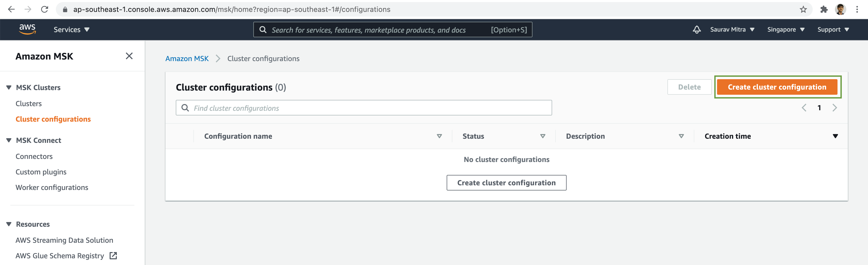Click the Cluster configurations (0) heading
The width and height of the screenshot is (868, 265).
click(231, 87)
